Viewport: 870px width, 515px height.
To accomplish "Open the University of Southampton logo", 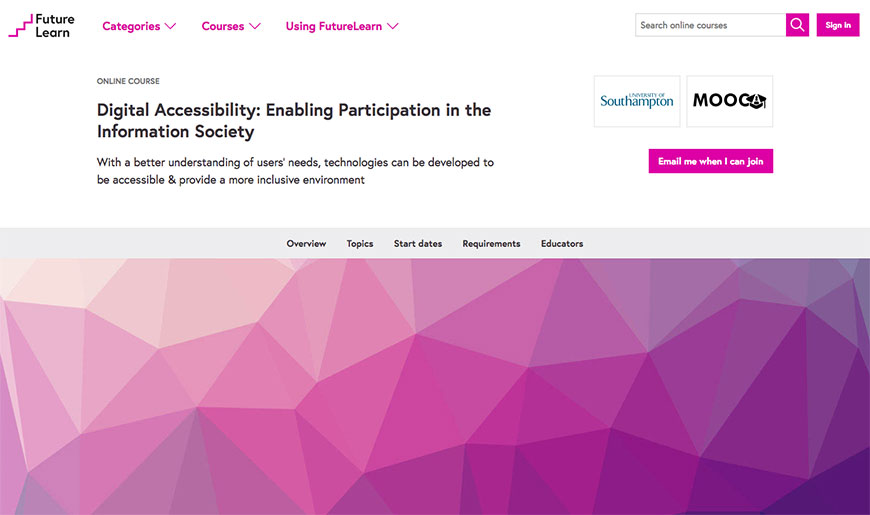I will tap(637, 101).
